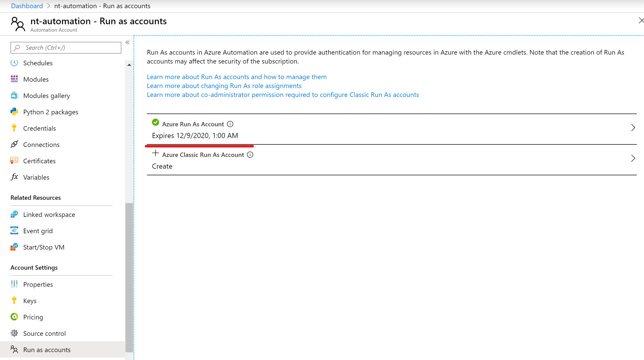Click the Automation Account subtitle

point(54,30)
